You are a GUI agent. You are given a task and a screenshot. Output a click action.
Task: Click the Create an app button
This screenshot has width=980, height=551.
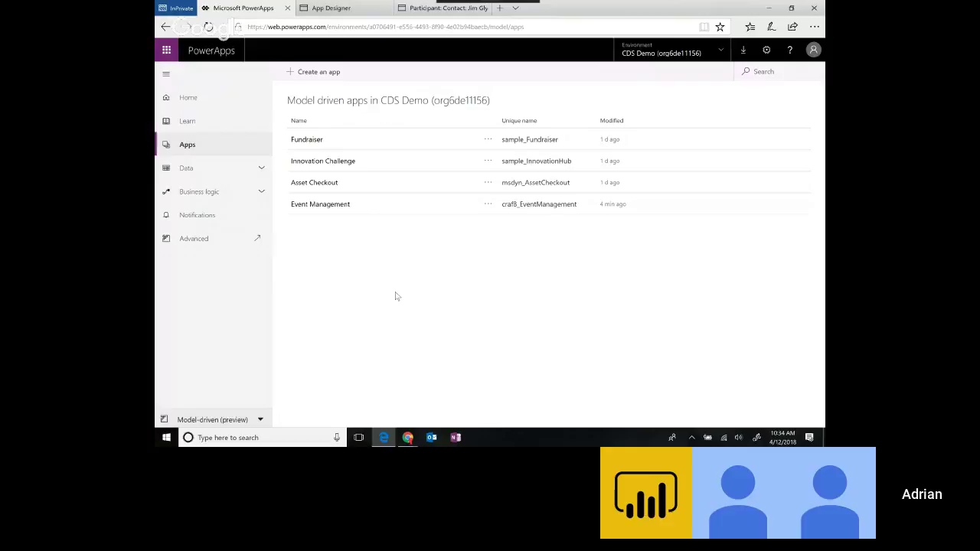313,72
